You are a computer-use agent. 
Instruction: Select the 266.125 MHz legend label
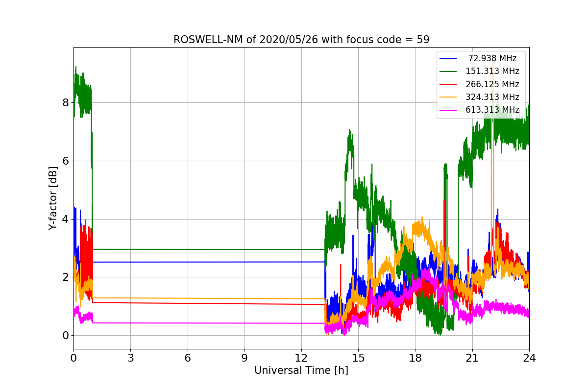[492, 84]
